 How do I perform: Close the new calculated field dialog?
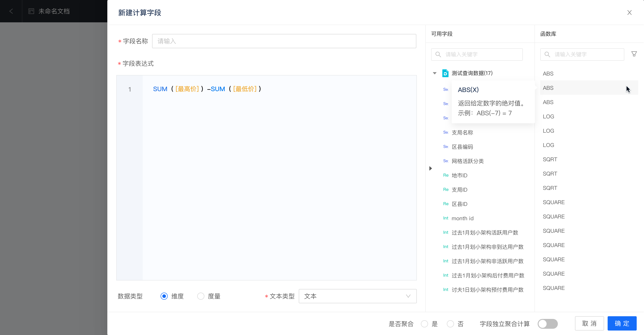(x=629, y=13)
